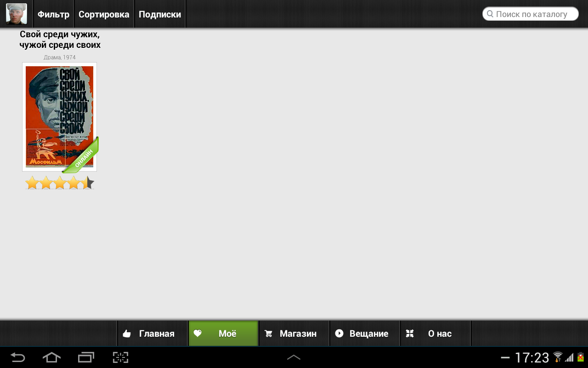Rate the movie using the star rating
The width and height of the screenshot is (588, 368).
[x=60, y=183]
